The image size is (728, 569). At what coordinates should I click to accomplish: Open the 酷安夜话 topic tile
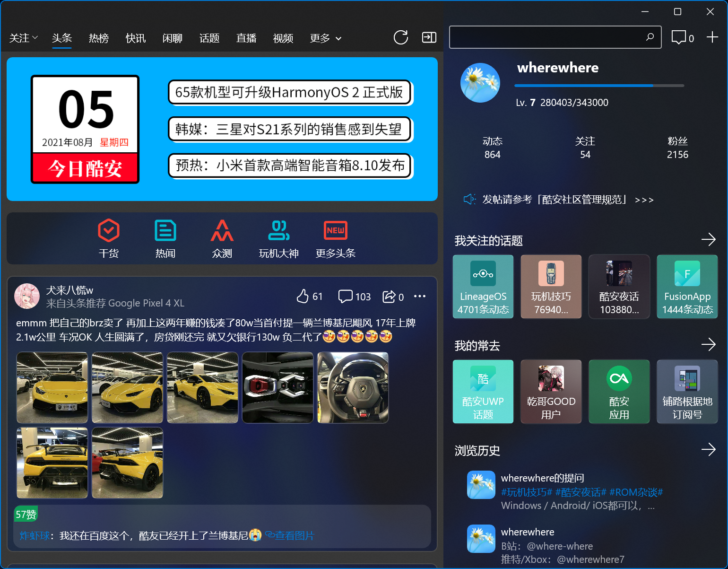click(619, 287)
